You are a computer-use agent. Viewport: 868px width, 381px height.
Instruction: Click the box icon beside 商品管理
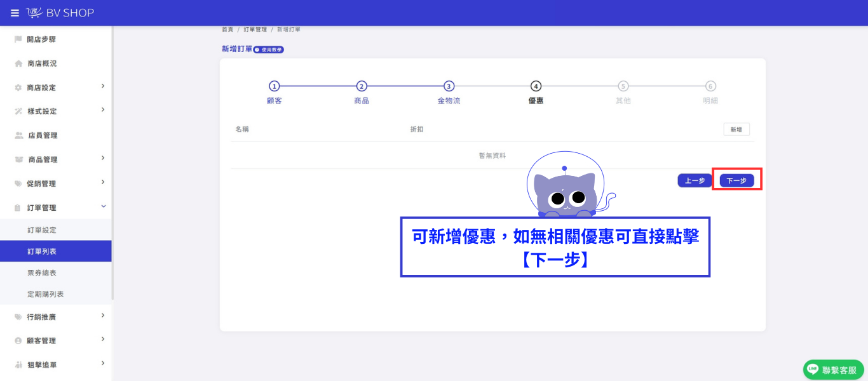18,159
